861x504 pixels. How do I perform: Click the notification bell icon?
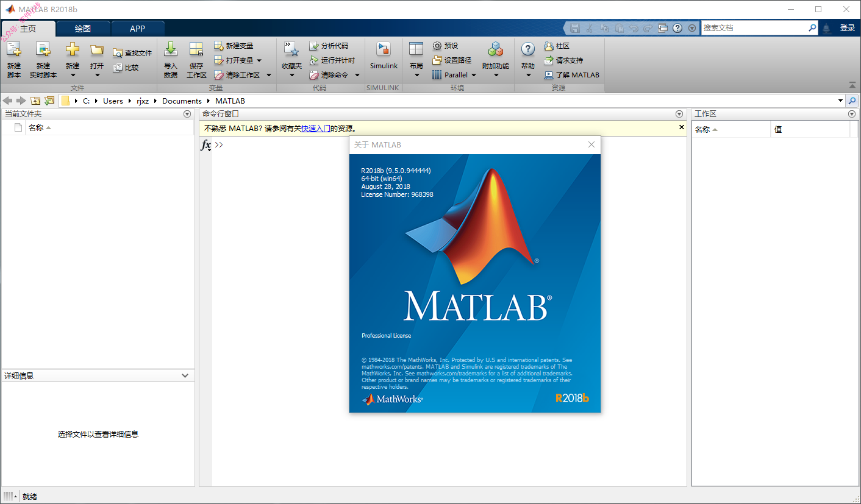point(827,28)
